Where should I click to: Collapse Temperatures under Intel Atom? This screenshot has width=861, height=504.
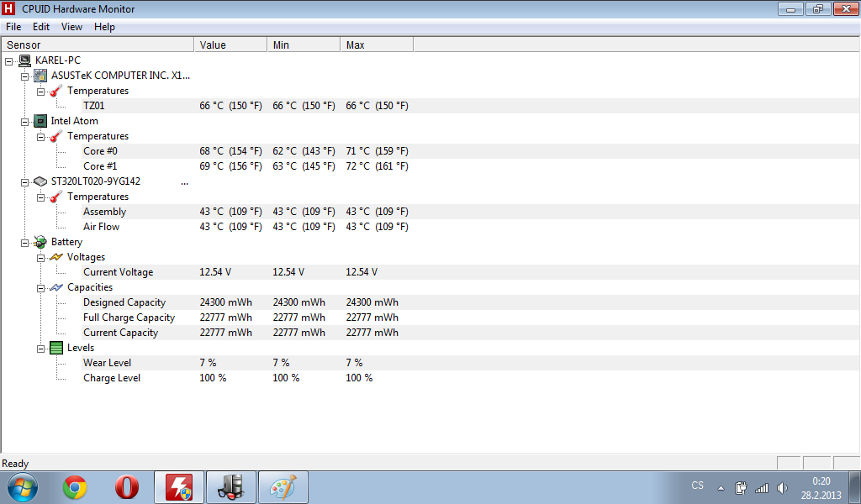click(x=40, y=137)
